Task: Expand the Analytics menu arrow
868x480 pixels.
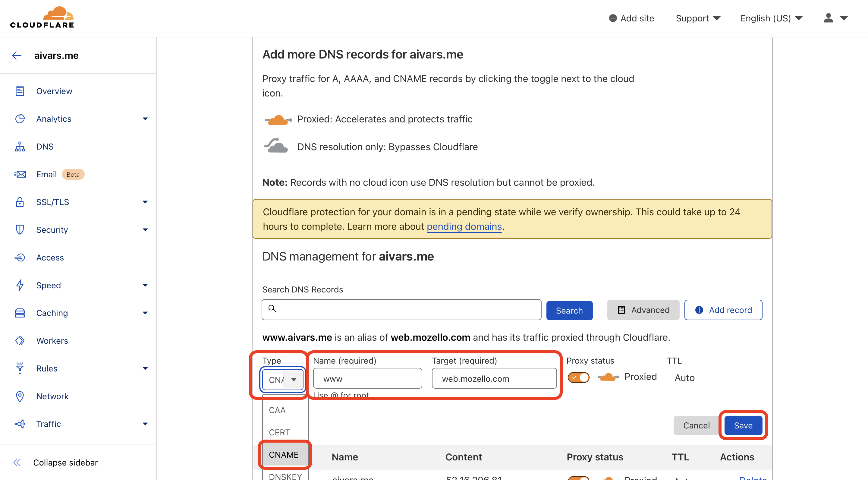Action: click(145, 119)
